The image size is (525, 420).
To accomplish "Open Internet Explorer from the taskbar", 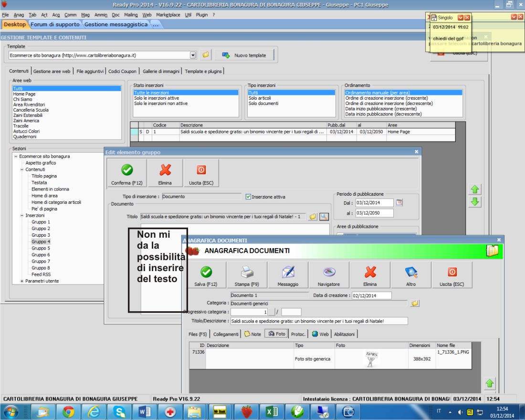I will tap(94, 411).
